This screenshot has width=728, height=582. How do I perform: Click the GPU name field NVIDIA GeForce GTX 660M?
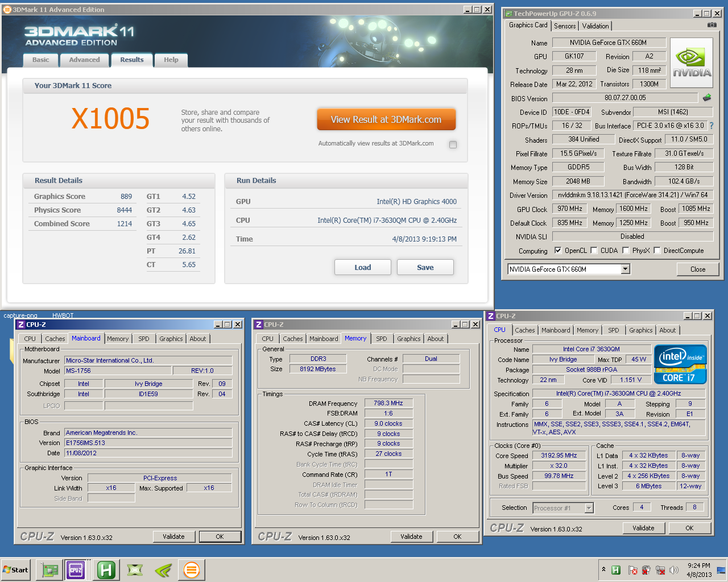pyautogui.click(x=609, y=43)
